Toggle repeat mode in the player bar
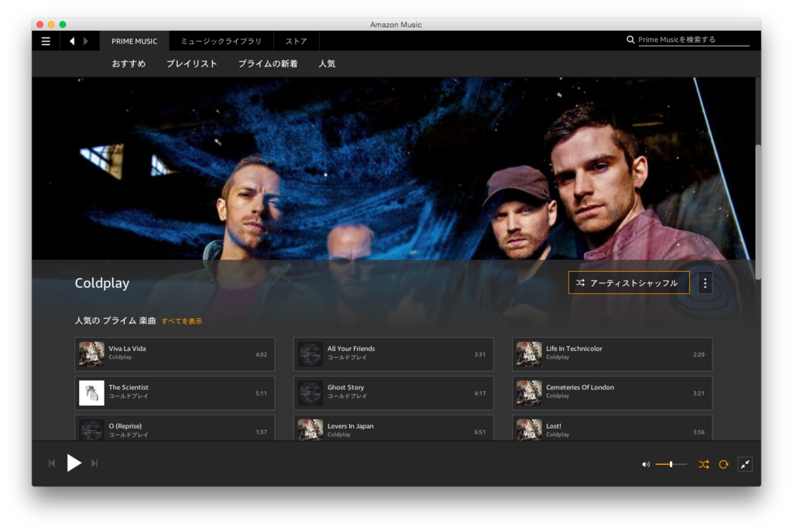This screenshot has width=793, height=532. click(x=724, y=464)
